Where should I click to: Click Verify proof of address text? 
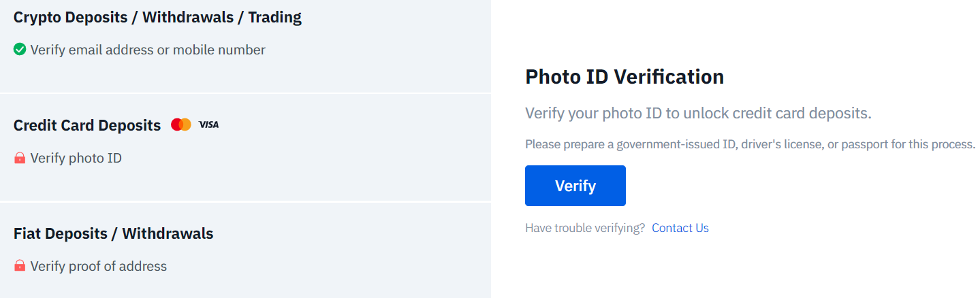pos(99,266)
